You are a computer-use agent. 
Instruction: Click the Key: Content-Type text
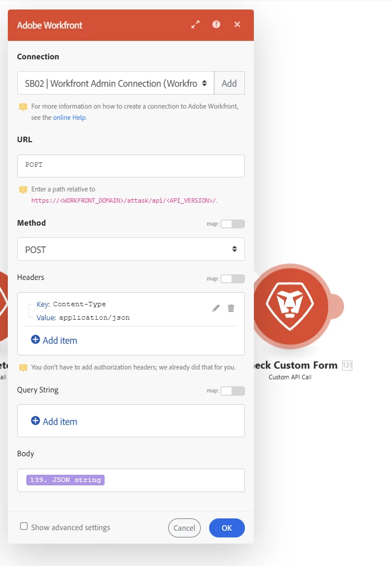pos(71,304)
